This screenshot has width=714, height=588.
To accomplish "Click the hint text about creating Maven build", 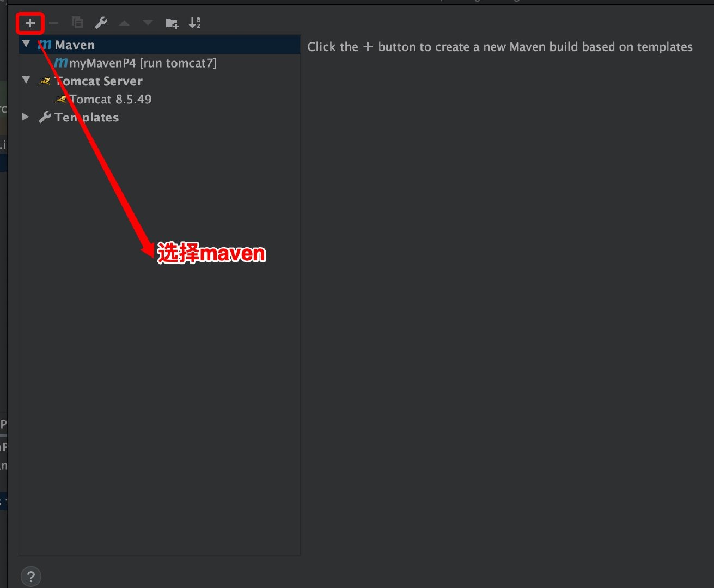I will pyautogui.click(x=500, y=47).
